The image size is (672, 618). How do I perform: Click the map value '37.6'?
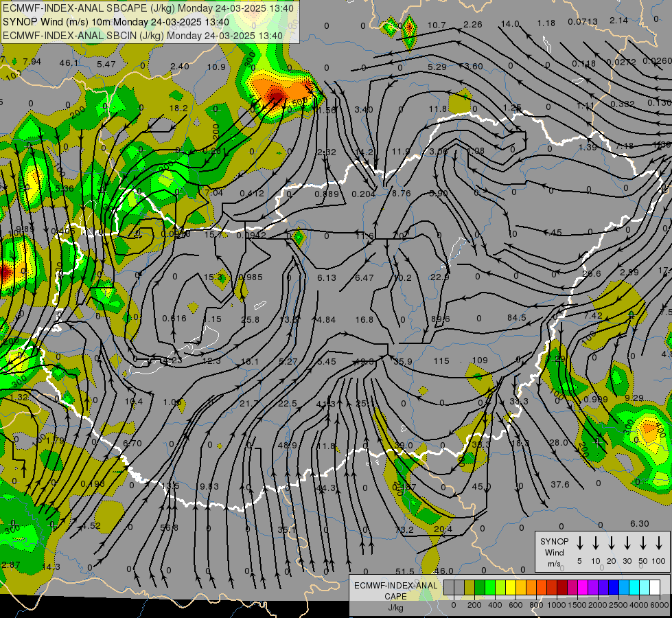(560, 484)
